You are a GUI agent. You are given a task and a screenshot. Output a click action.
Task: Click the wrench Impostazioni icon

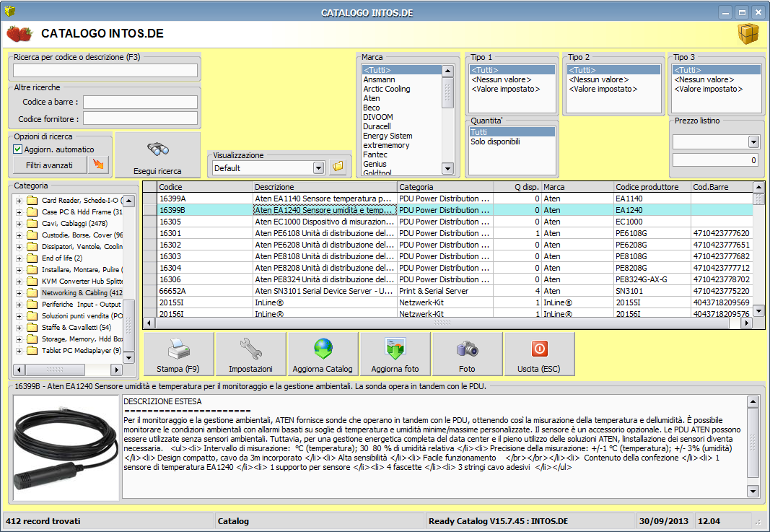pyautogui.click(x=250, y=349)
